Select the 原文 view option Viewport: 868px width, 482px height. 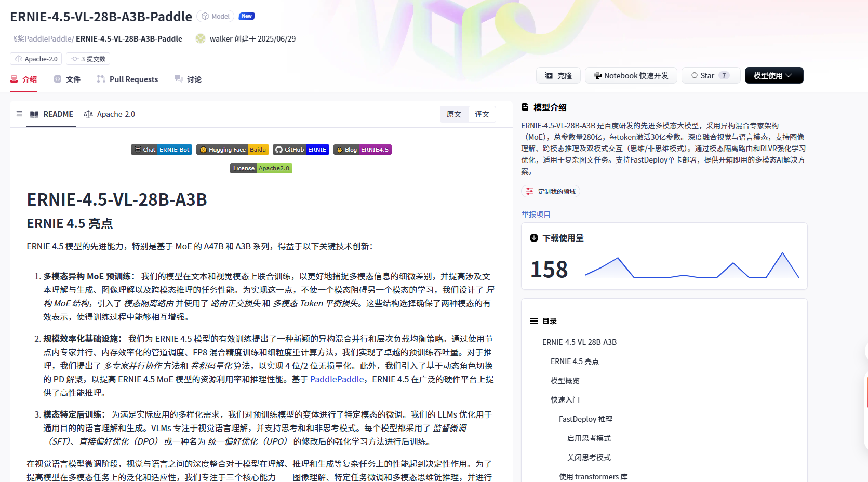[454, 114]
